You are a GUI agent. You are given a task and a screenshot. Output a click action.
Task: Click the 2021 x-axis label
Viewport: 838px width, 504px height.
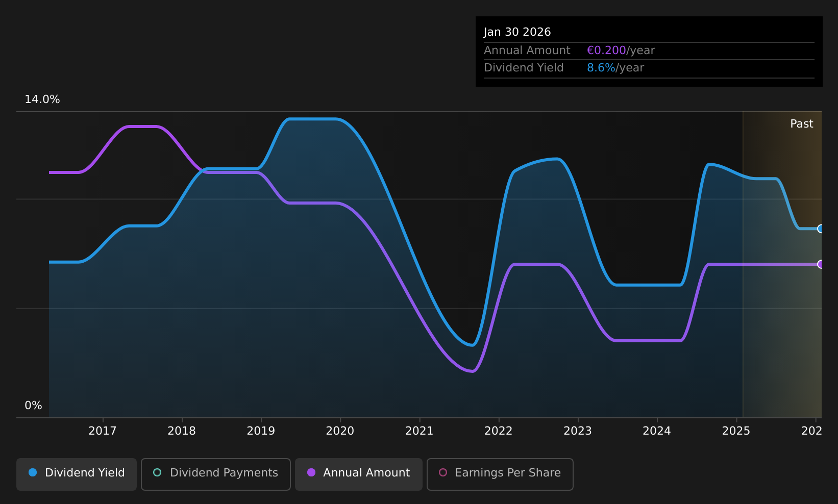coord(420,431)
